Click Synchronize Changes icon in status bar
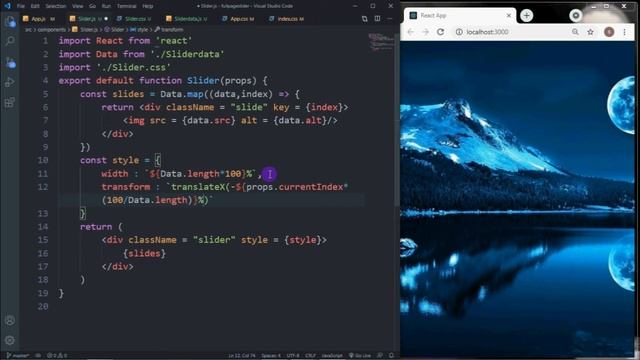This screenshot has width=640, height=360. tap(38, 356)
